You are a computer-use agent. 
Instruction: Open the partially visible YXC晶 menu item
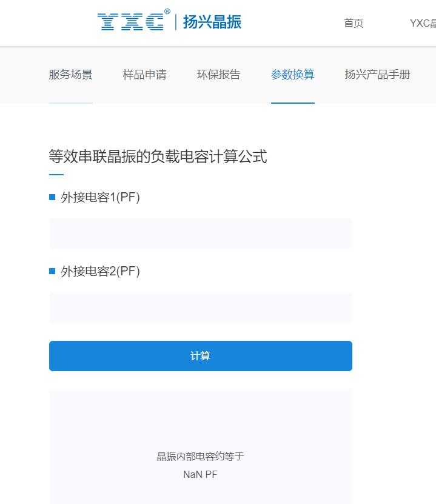(423, 24)
